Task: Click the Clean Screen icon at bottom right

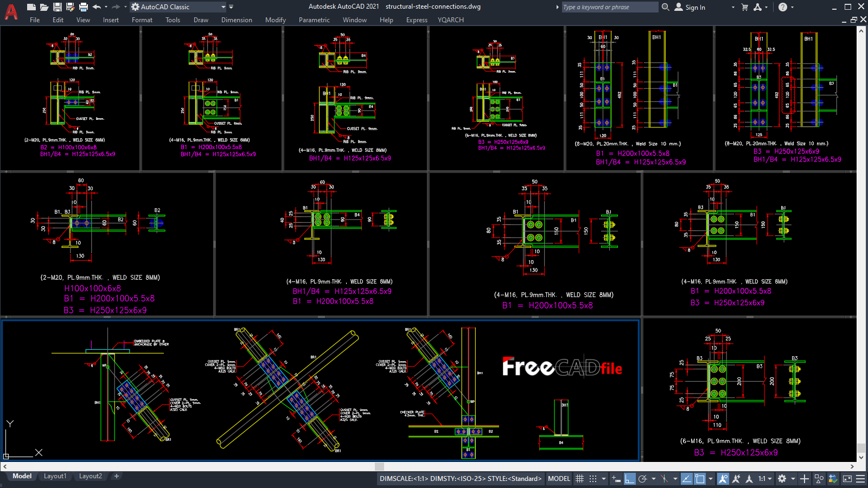Action: click(847, 479)
